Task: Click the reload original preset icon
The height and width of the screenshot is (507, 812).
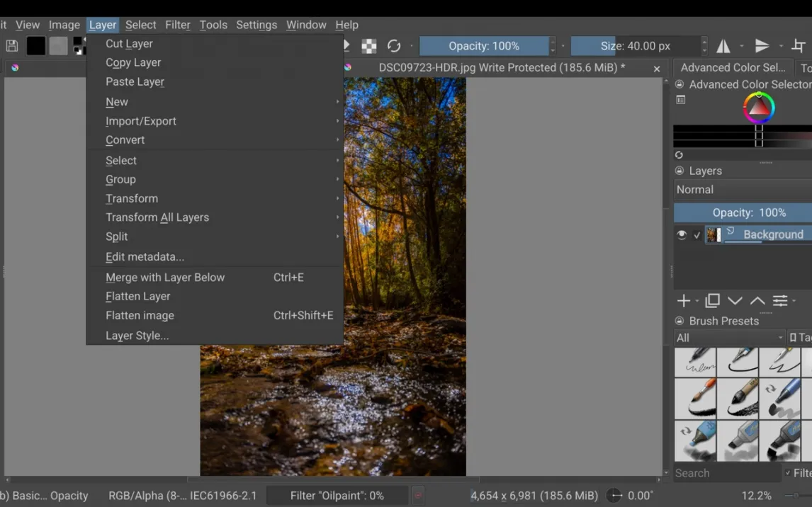Action: pos(394,46)
